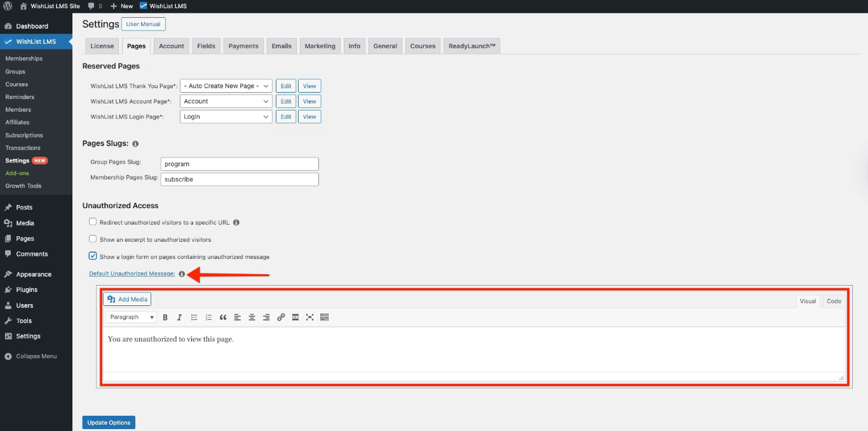Insert a numbered list in the editor
Screen dimensions: 868x431
(x=208, y=317)
